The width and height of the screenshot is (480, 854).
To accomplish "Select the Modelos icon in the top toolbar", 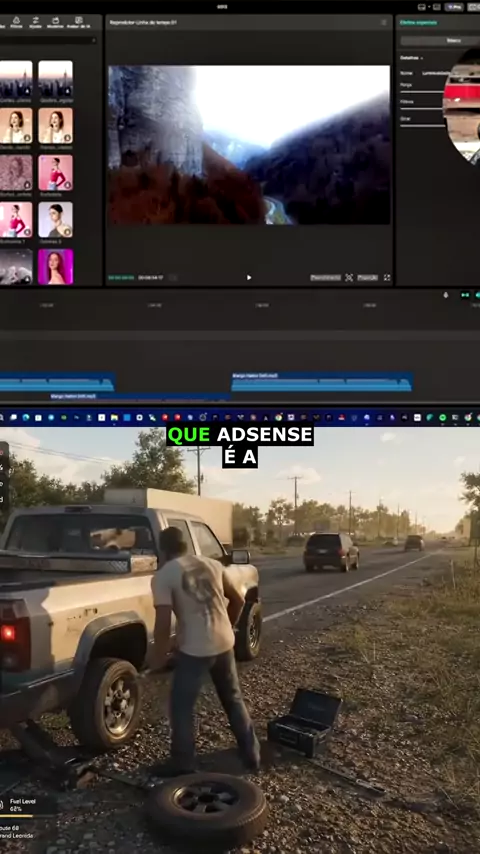I will tap(55, 22).
